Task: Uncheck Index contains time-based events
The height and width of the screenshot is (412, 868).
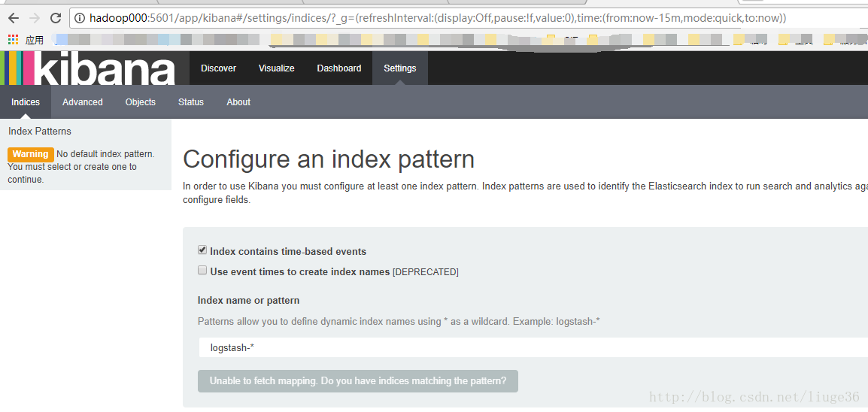Action: [202, 250]
